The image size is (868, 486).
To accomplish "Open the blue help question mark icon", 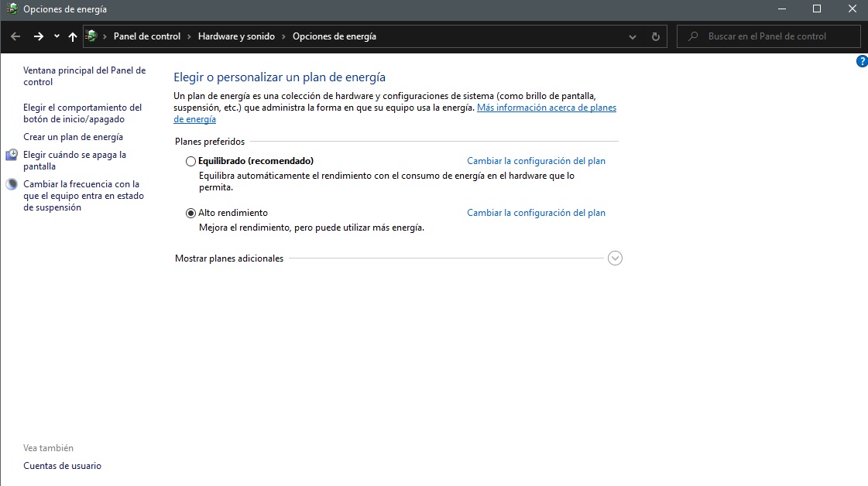I will [x=862, y=62].
